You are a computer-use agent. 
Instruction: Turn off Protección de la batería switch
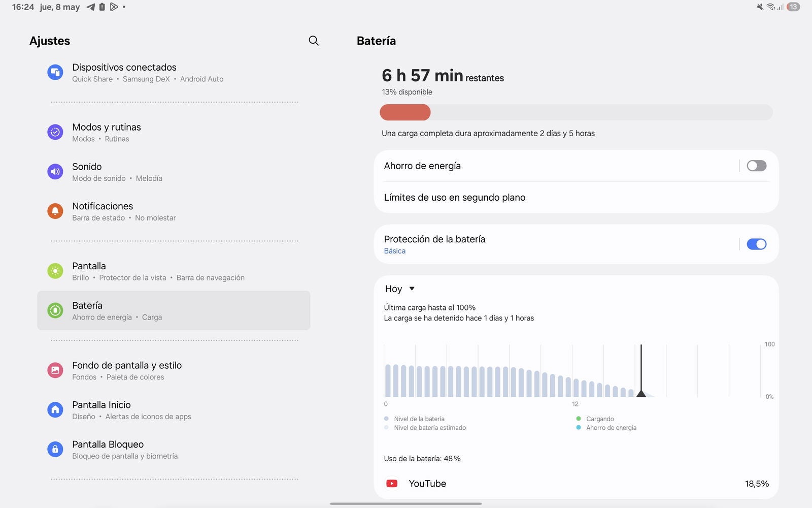(756, 244)
